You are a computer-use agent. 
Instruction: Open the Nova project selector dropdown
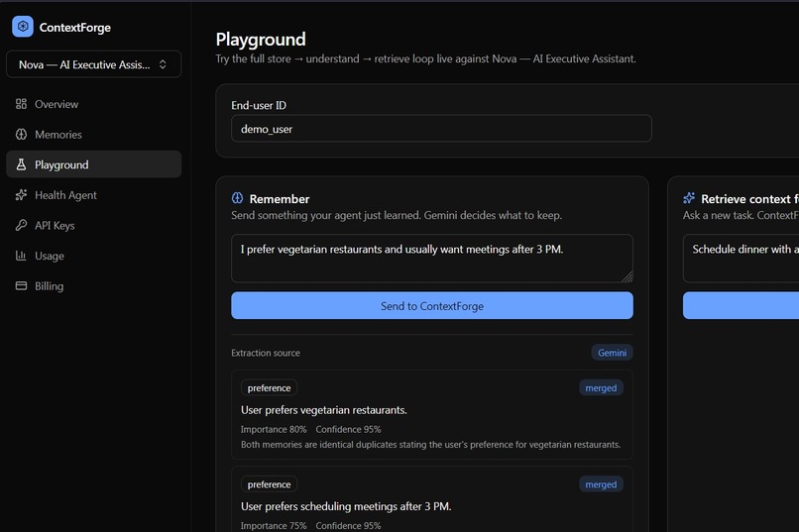[94, 64]
